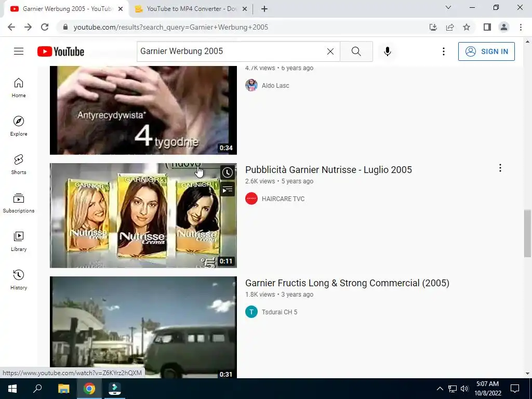Close the Garnier Werbung 2005 tab
Image resolution: width=532 pixels, height=399 pixels.
point(121,9)
